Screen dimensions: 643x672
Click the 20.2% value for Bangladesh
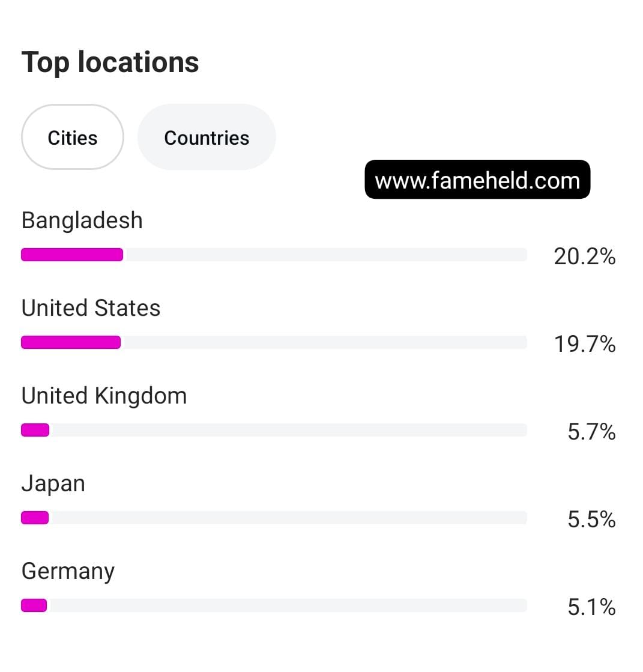click(x=584, y=256)
